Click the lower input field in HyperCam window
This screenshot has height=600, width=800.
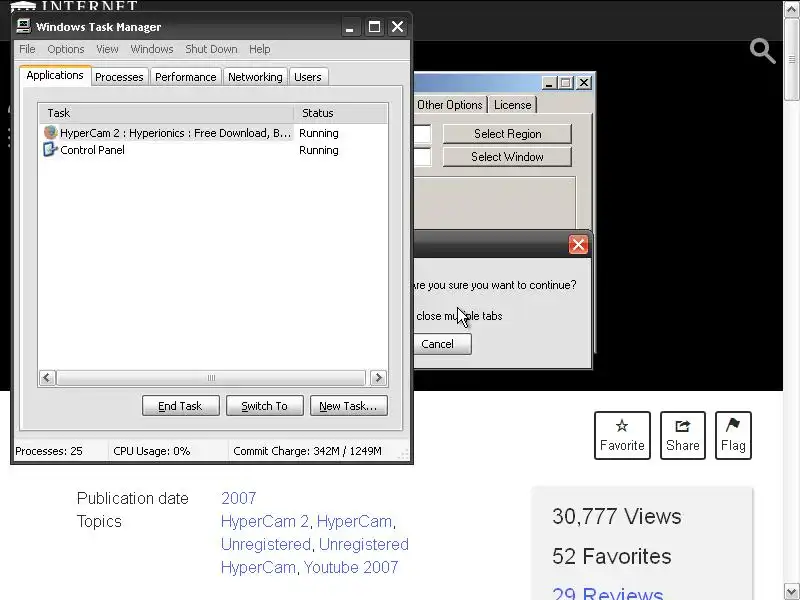[x=422, y=157]
